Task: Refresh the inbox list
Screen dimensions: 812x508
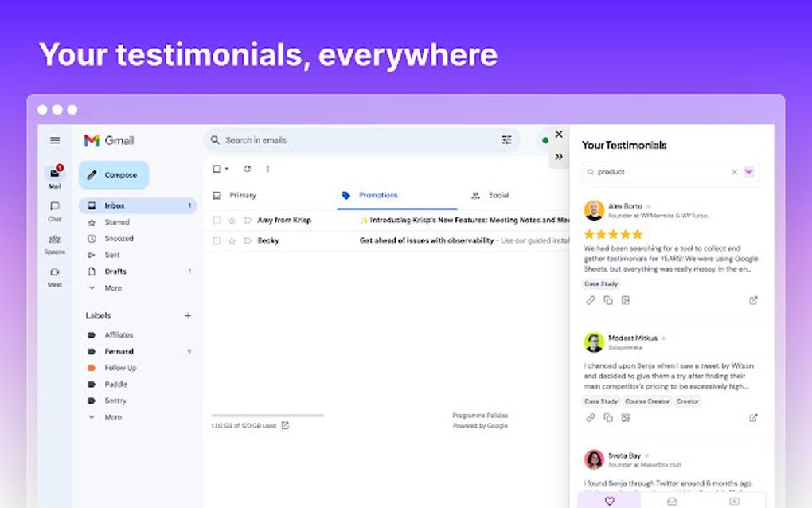Action: [245, 169]
